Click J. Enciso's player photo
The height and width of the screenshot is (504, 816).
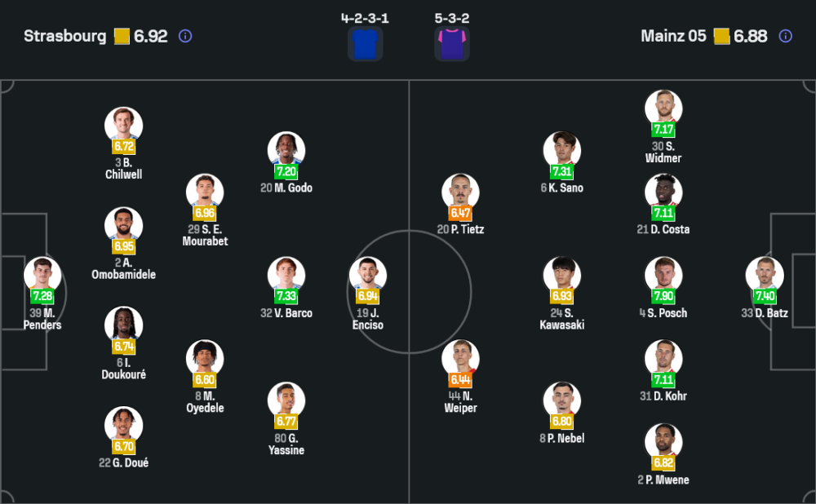(x=368, y=275)
